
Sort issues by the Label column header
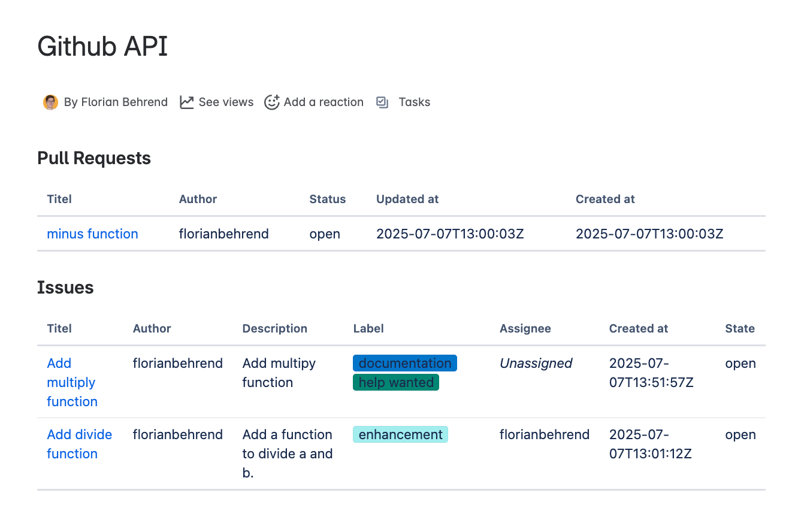tap(368, 328)
